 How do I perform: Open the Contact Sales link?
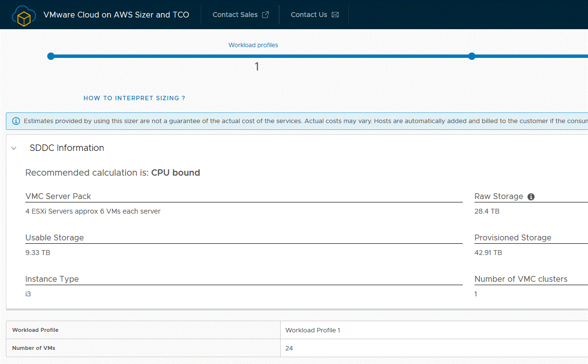(235, 15)
